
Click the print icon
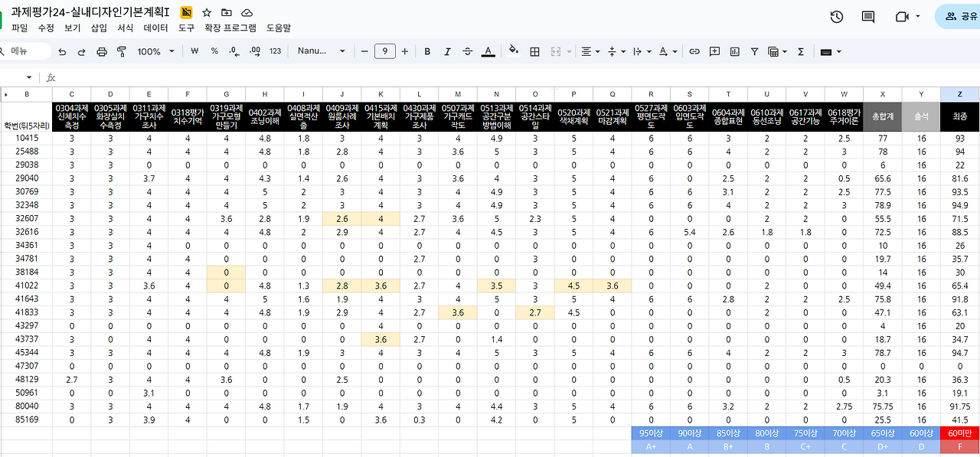tap(102, 51)
